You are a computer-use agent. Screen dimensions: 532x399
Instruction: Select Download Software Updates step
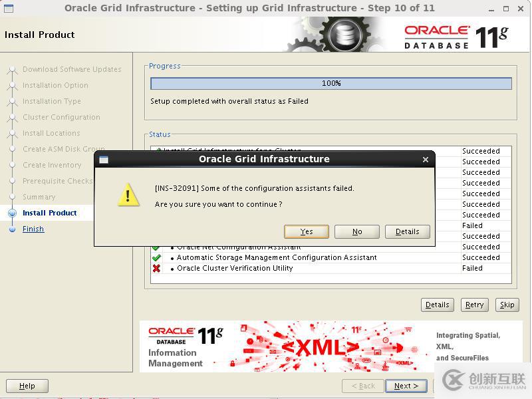(x=72, y=69)
